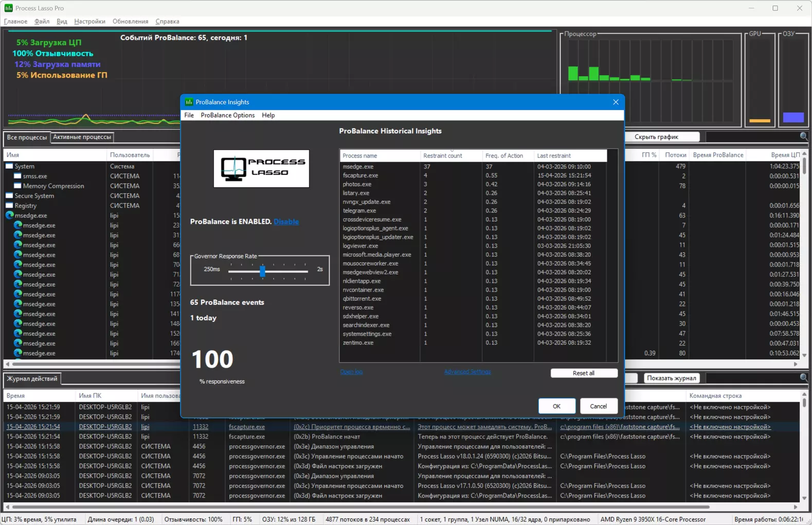The image size is (812, 525).
Task: Open the ProBalance Options menu
Action: coord(227,115)
